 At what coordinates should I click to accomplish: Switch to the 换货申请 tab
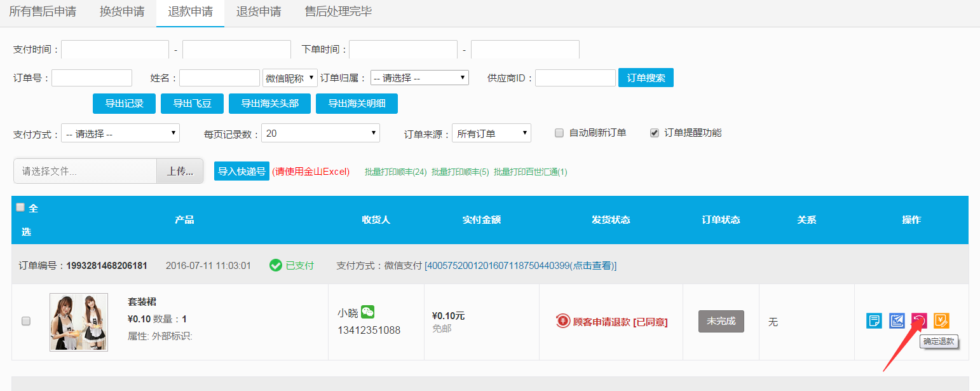(122, 12)
